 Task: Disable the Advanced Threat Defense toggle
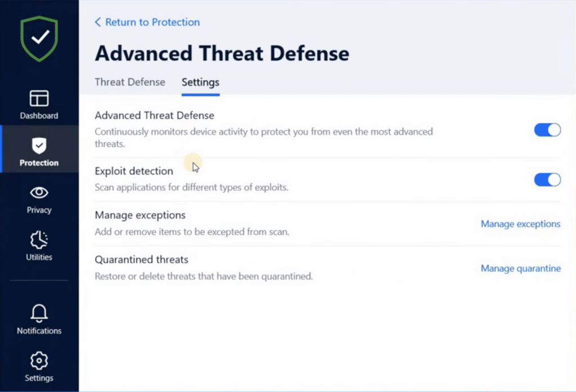[547, 130]
